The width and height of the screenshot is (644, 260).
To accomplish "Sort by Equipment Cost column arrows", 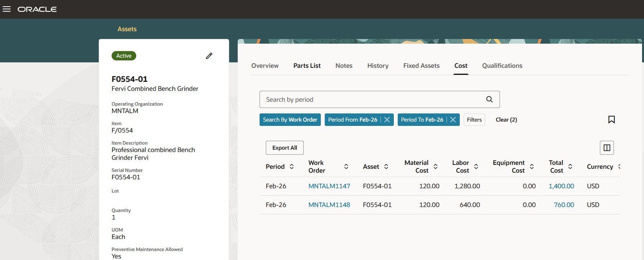I will click(532, 166).
